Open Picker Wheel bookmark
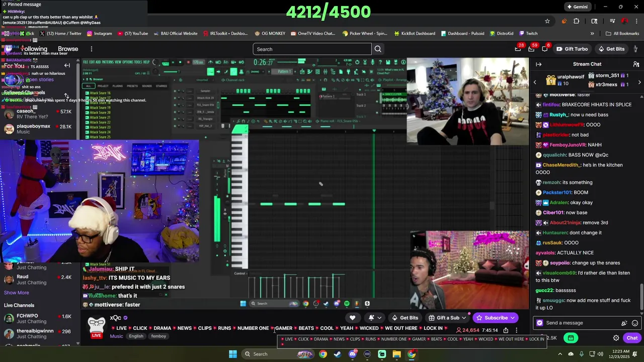This screenshot has height=362, width=644. coord(365,34)
